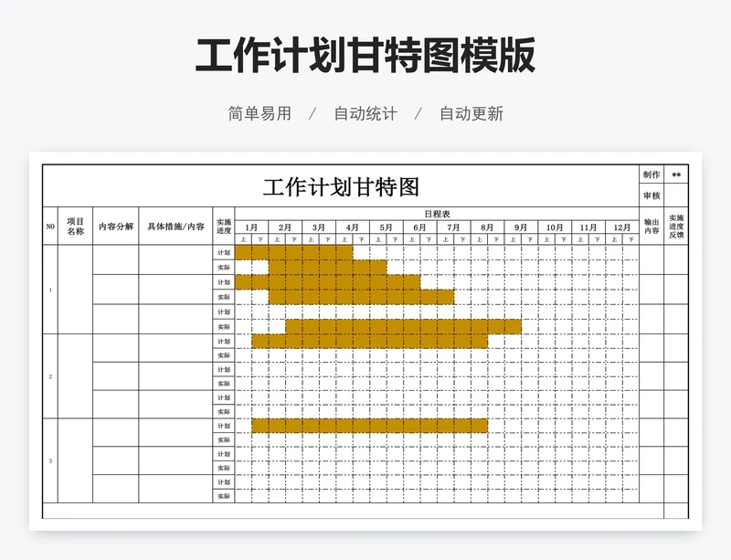Select the 制作 label cell
The width and height of the screenshot is (731, 560).
(651, 174)
